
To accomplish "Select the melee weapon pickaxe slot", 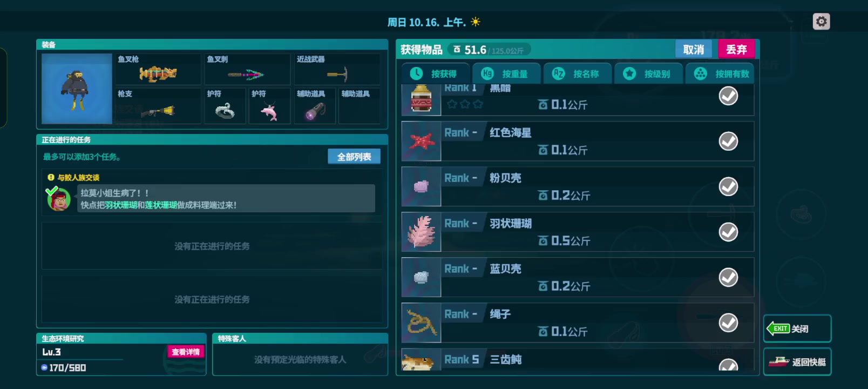I will tap(337, 69).
